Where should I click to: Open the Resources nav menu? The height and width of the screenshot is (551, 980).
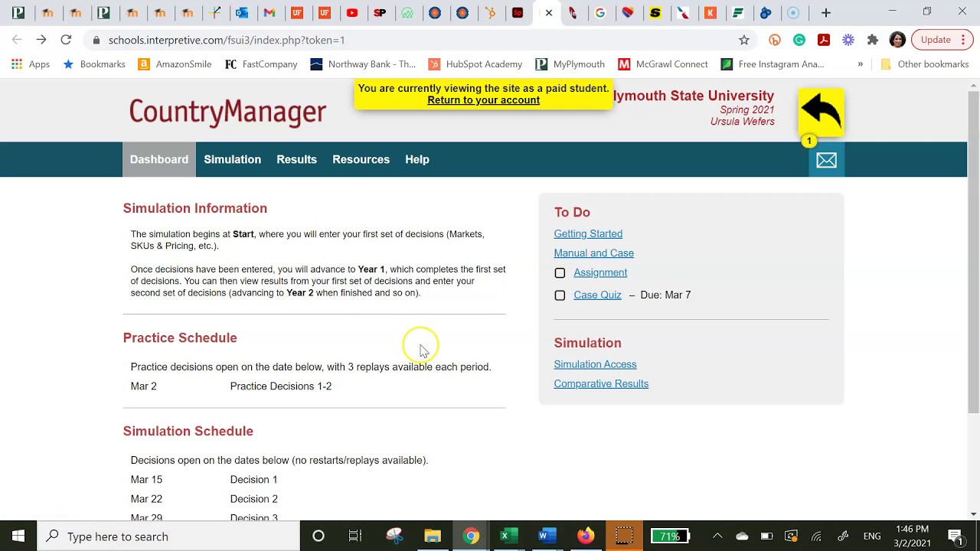pyautogui.click(x=361, y=159)
